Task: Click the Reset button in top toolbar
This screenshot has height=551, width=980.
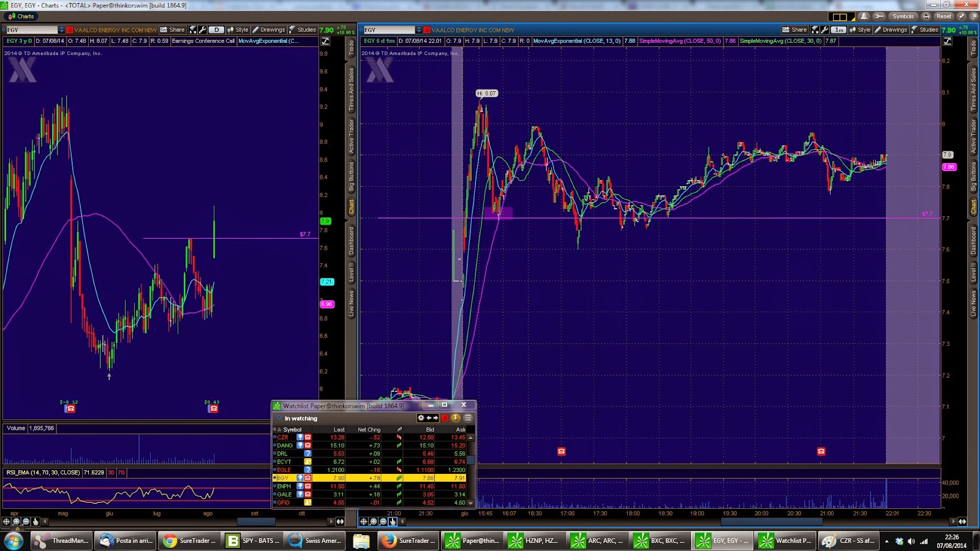Action: click(943, 17)
